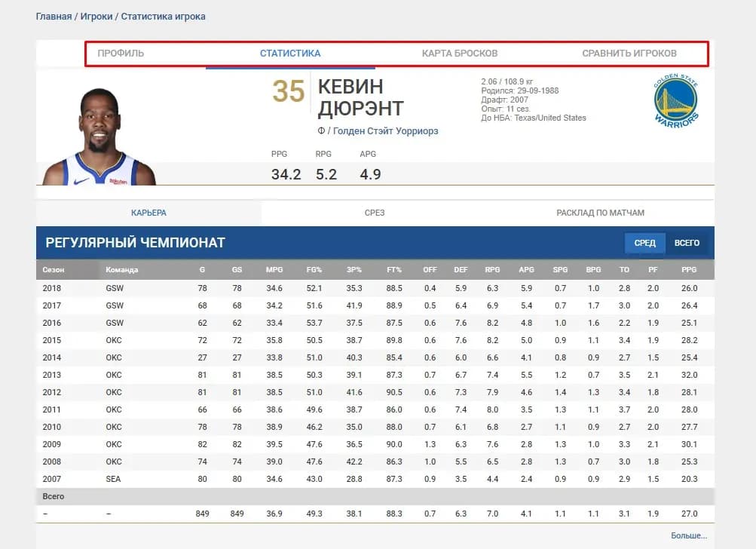Click the 90.5 FT% value for 2012
The height and width of the screenshot is (549, 756).
tap(394, 392)
